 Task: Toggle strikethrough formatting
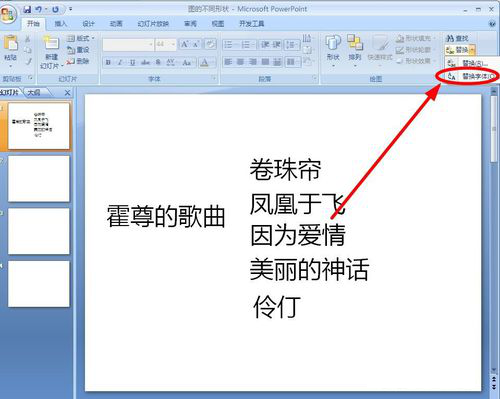pyautogui.click(x=145, y=62)
